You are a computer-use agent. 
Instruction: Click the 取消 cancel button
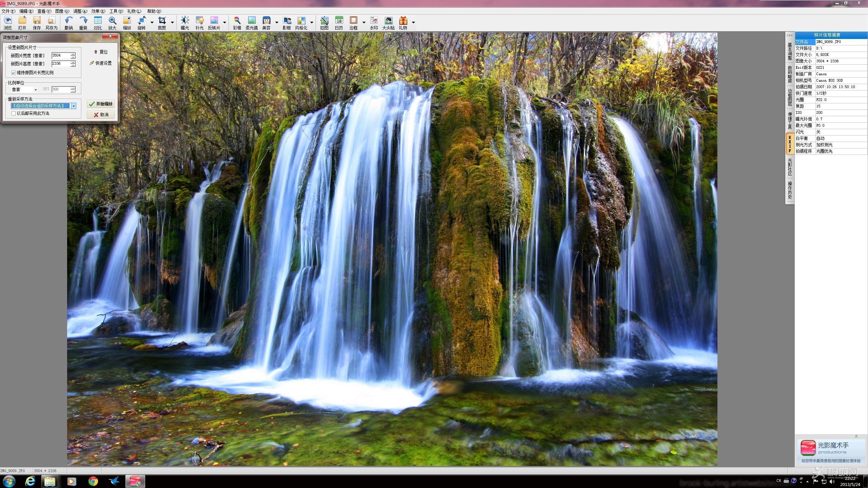click(101, 115)
